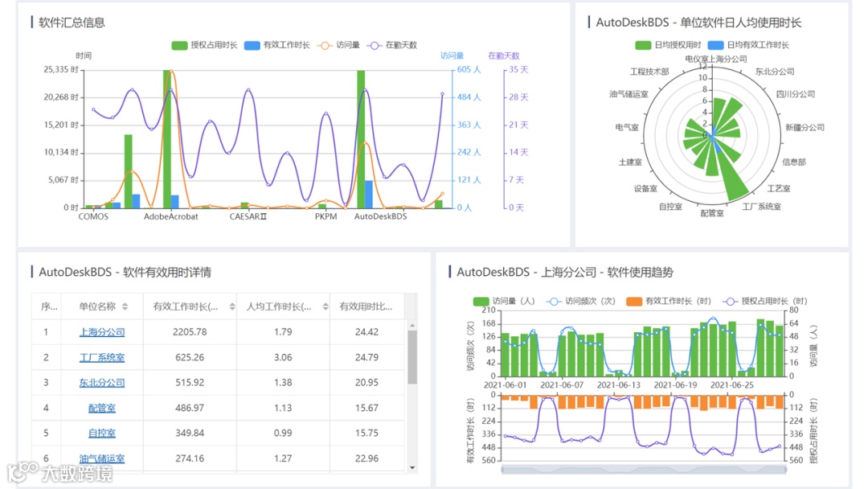Screen dimensions: 868x489
Task: Click 设备室 label on radar chart
Action: [x=645, y=189]
